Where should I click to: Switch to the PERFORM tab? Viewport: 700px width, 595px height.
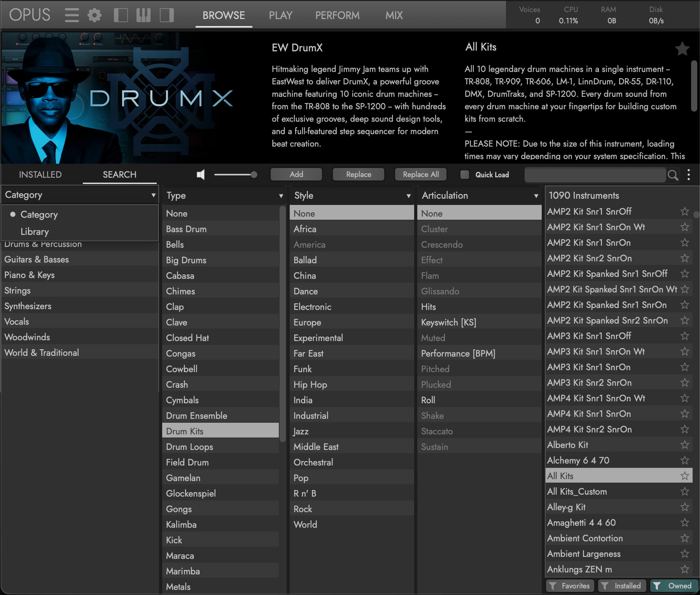coord(337,15)
